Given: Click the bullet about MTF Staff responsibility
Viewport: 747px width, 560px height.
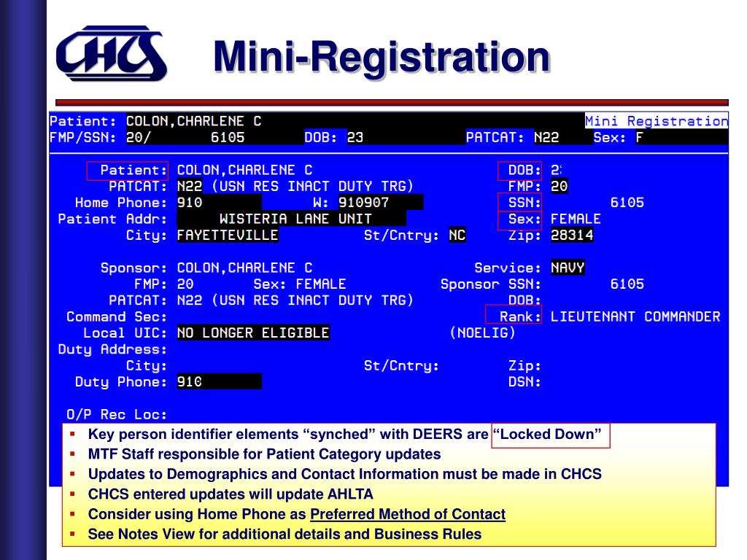Looking at the screenshot, I should 264,454.
